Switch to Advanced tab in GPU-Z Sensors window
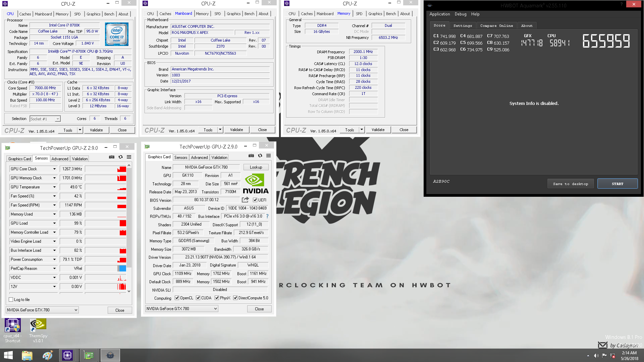 pos(60,159)
